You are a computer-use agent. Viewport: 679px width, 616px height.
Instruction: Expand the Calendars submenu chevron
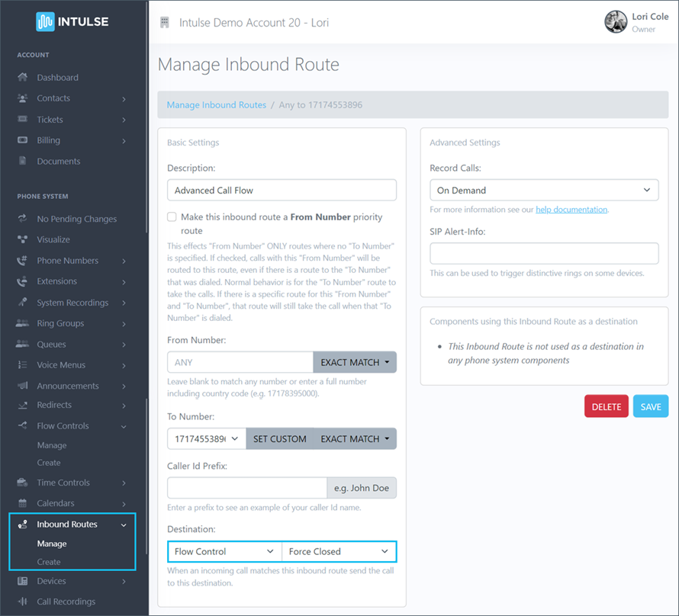coord(124,504)
